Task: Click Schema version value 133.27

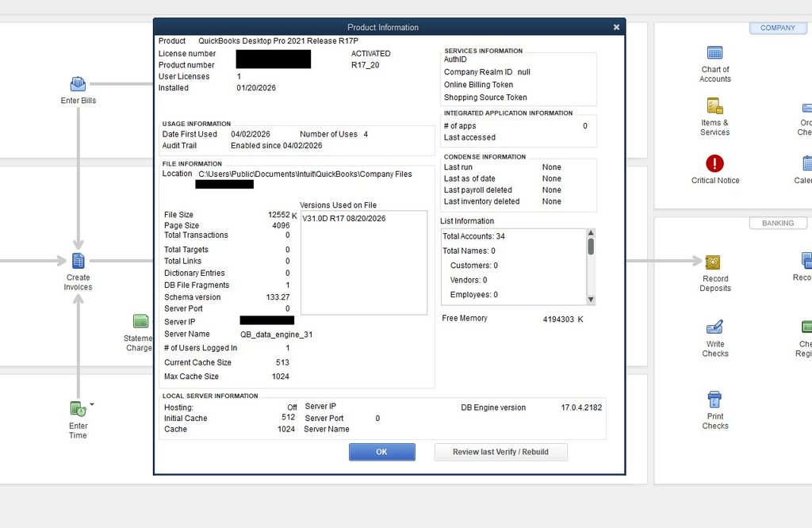Action: (278, 297)
